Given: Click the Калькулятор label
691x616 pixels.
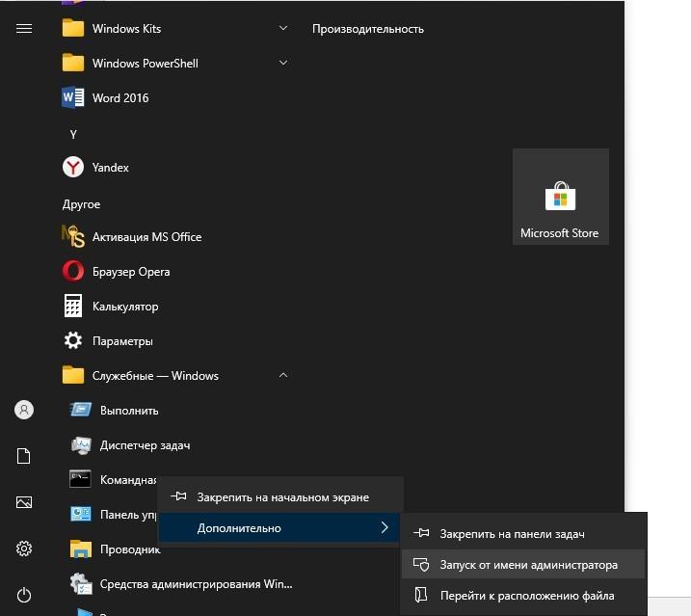Looking at the screenshot, I should pos(125,307).
